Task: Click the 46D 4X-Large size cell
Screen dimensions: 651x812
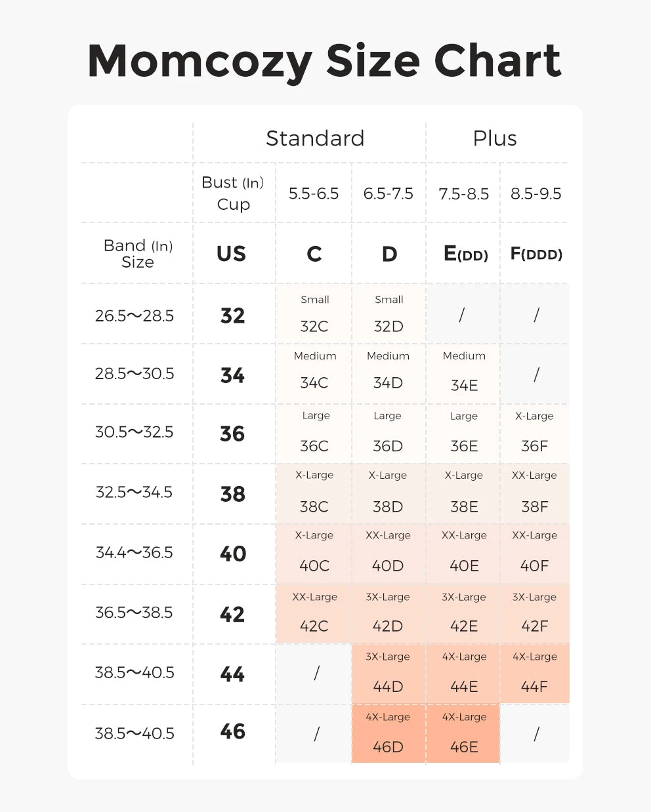Action: (x=388, y=734)
